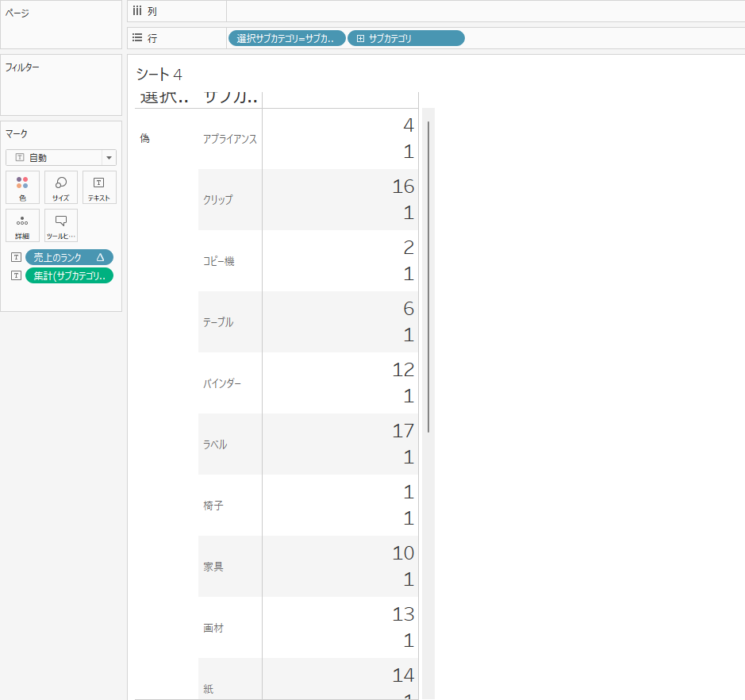The width and height of the screenshot is (745, 700).
Task: Open the Detail (詳細) marks card
Action: (22, 225)
